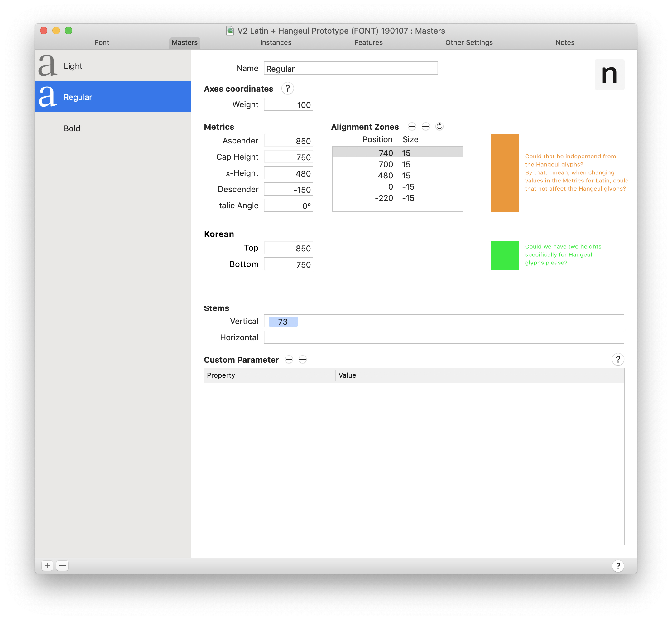Remove the selected alignment zone

(x=425, y=127)
